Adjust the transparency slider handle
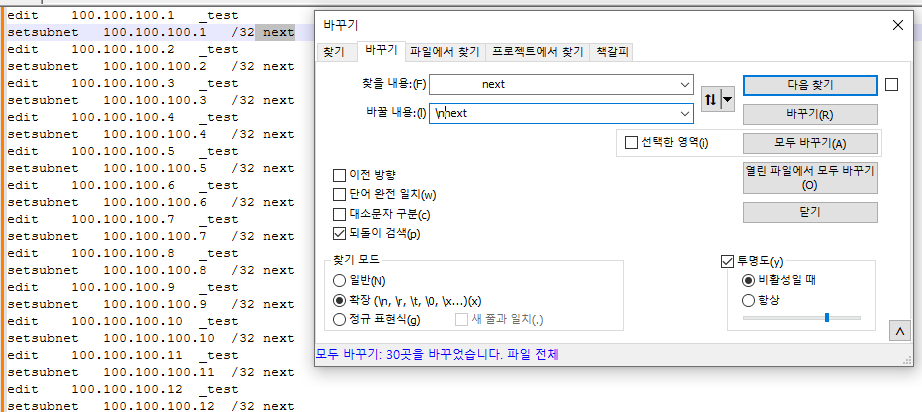The width and height of the screenshot is (922, 412). coord(827,318)
